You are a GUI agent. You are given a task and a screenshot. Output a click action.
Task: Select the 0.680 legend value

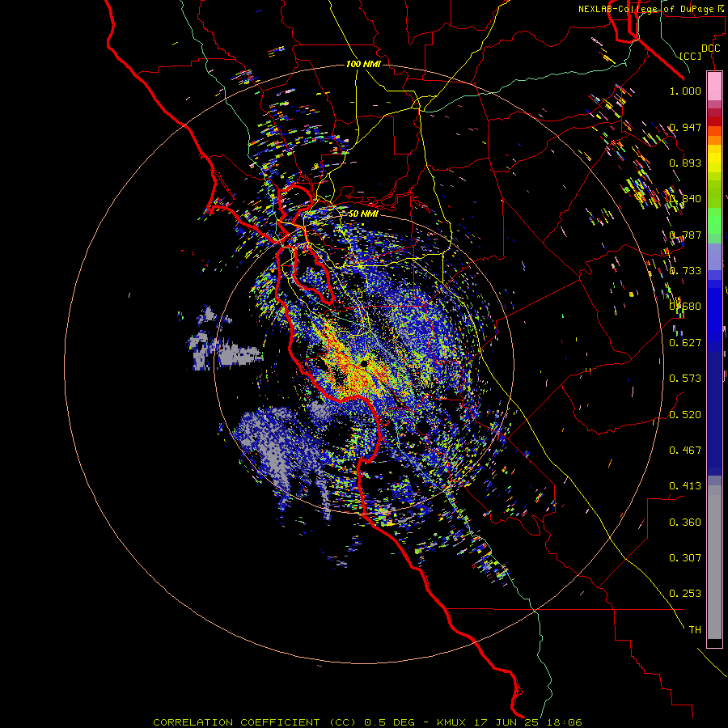click(685, 307)
